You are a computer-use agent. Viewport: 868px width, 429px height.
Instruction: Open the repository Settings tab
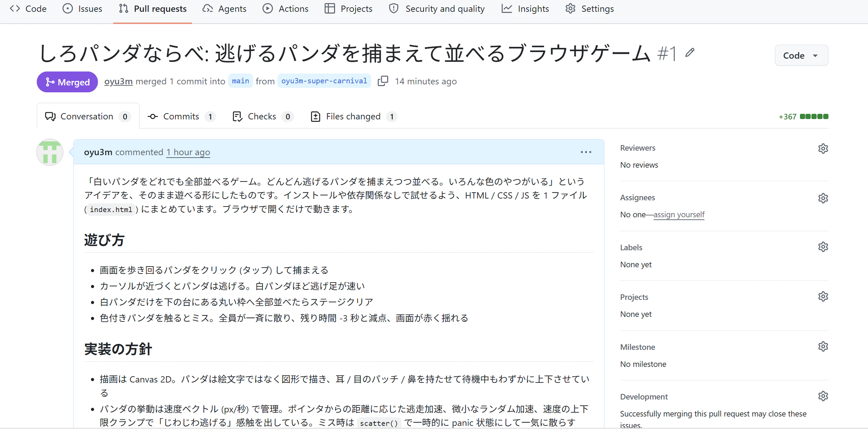tap(590, 9)
